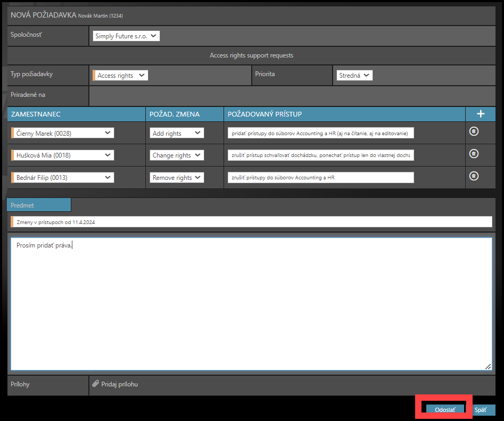Select the Predmet tab
Viewport: 504px width, 421px height.
pyautogui.click(x=39, y=205)
